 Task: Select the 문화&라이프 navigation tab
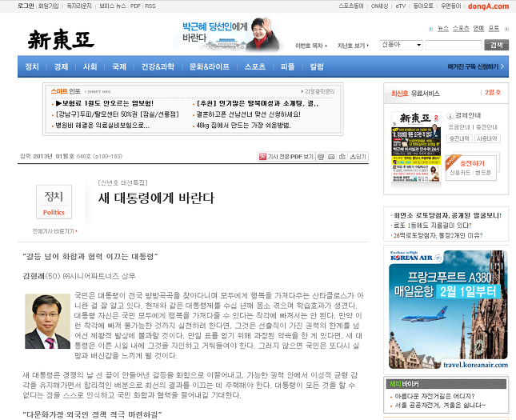(x=210, y=67)
